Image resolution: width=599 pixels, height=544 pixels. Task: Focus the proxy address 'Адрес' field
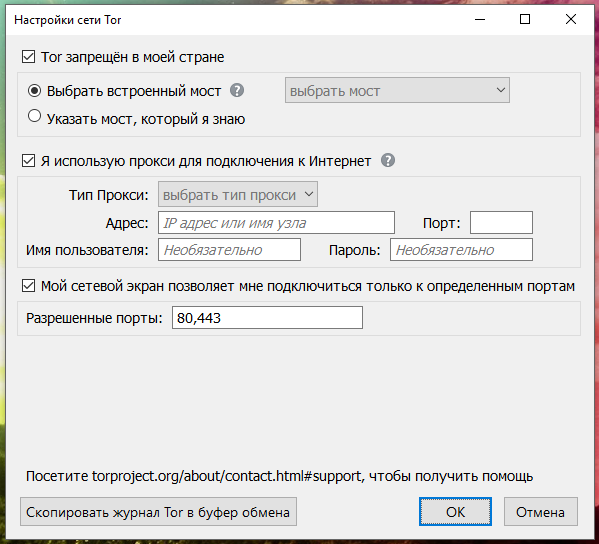pos(276,223)
